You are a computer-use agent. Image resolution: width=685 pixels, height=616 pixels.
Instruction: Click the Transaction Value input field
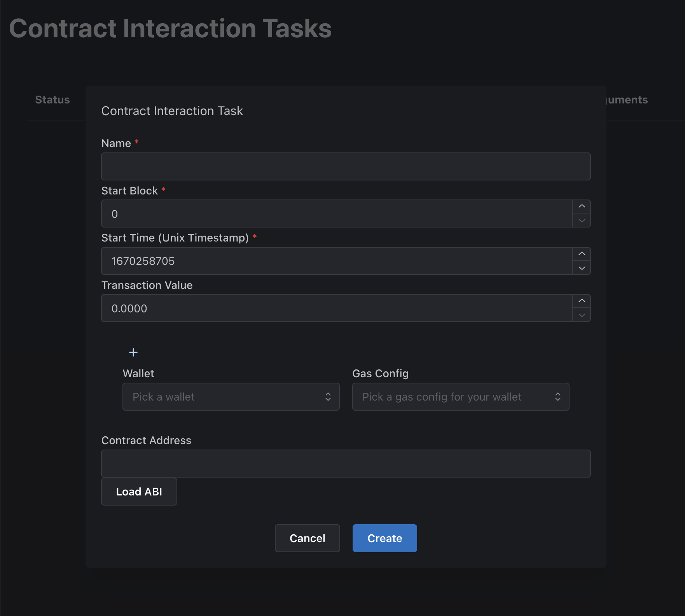click(x=337, y=308)
